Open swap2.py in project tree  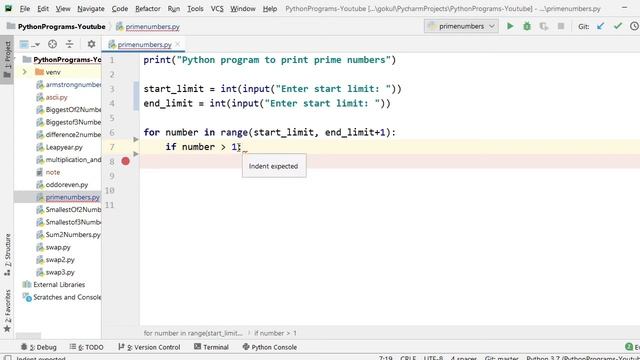coord(60,260)
